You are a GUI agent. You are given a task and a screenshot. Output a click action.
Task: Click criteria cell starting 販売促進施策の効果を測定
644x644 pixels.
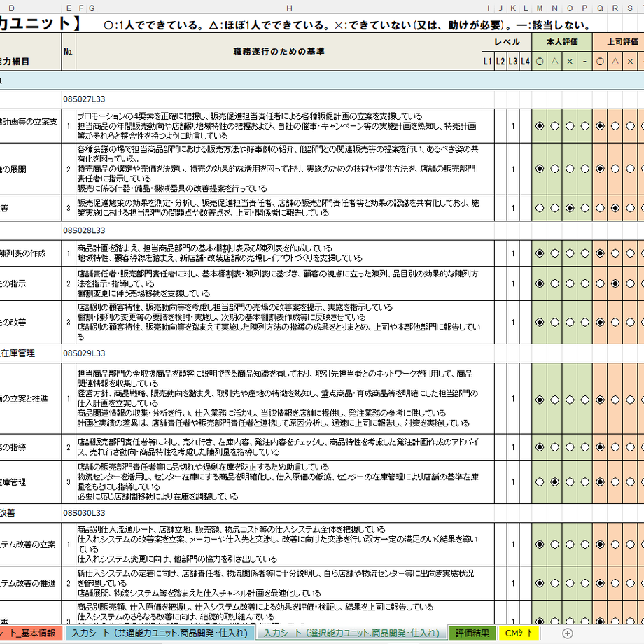pos(279,208)
